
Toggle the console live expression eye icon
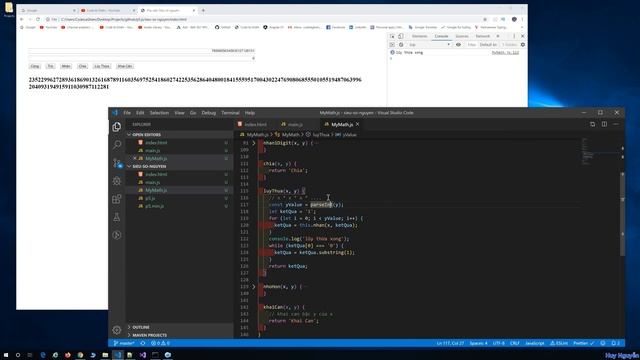coord(458,44)
